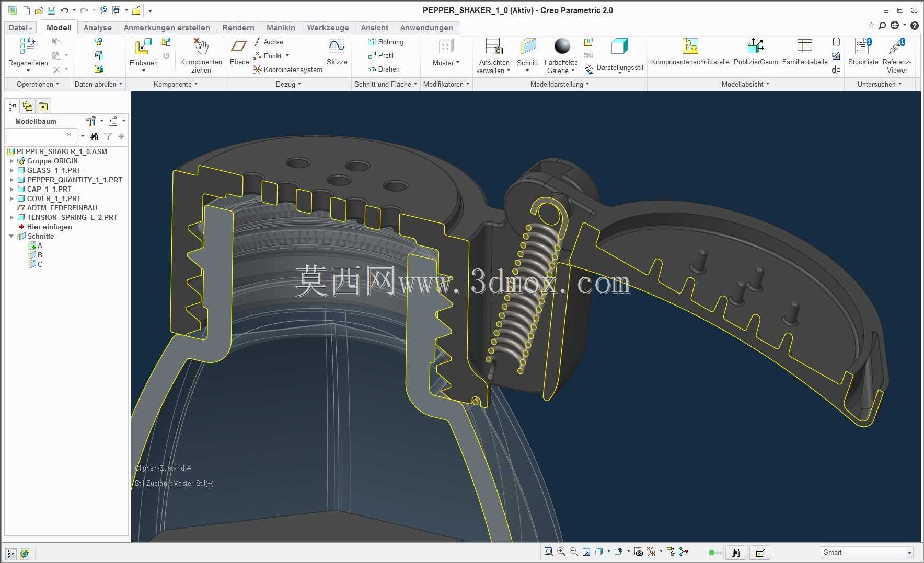This screenshot has height=563, width=924.
Task: Click the binoculars find button in status bar
Action: click(x=736, y=553)
